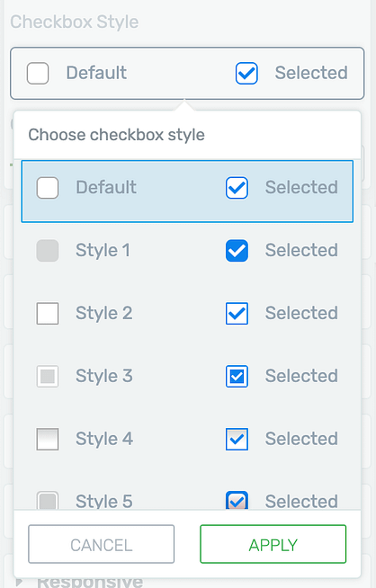
Task: Select the Default checkbox style row
Action: [x=187, y=192]
